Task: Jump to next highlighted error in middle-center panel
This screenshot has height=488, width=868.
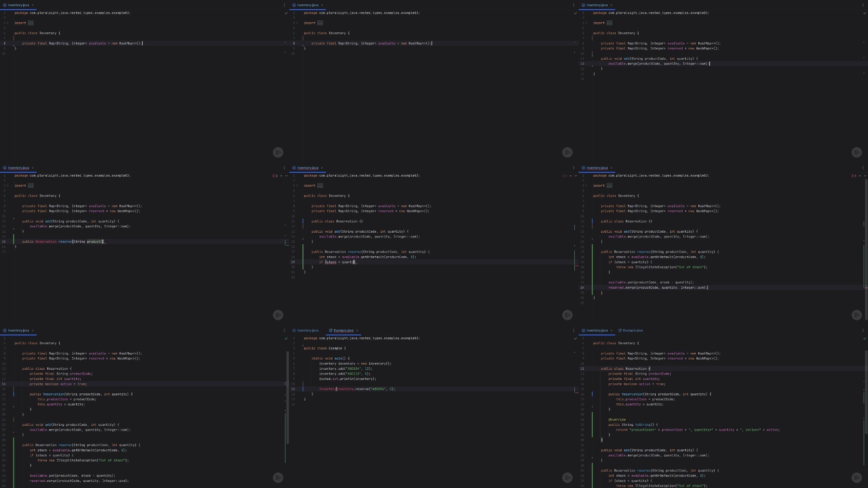Action: point(575,176)
